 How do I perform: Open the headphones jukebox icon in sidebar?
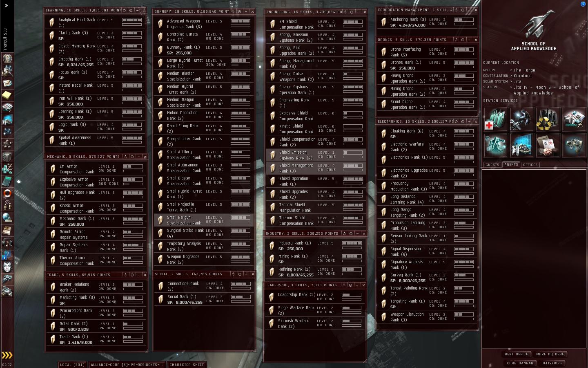coord(7,242)
